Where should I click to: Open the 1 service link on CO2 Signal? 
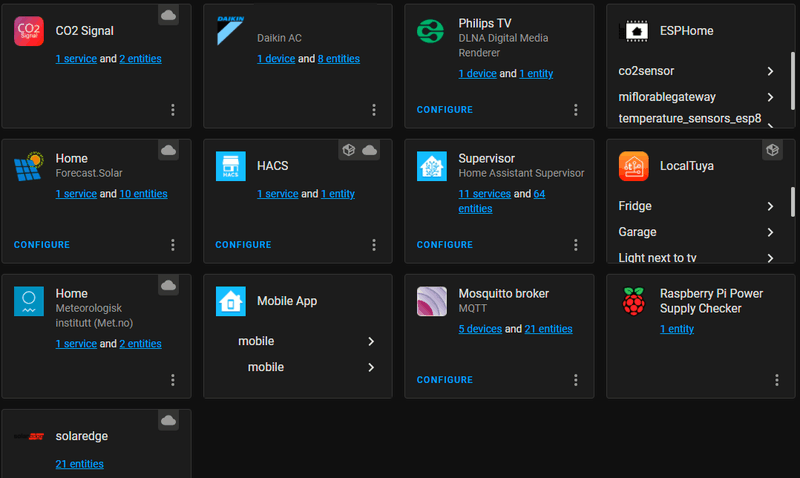click(x=76, y=59)
